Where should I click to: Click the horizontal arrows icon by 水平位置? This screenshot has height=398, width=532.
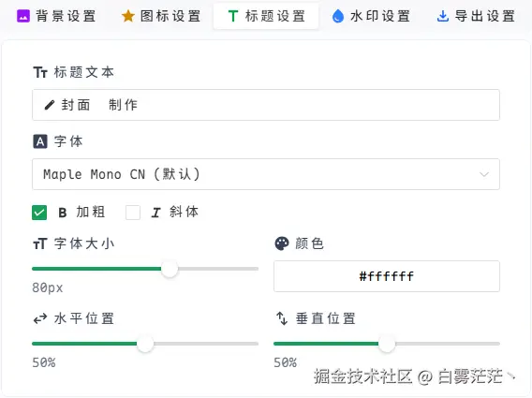(40, 319)
